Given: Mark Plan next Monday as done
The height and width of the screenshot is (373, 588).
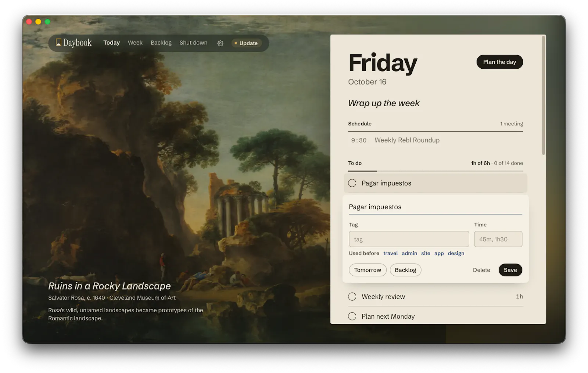Looking at the screenshot, I should point(352,316).
